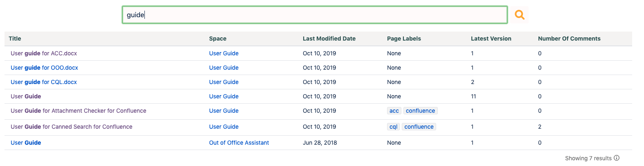The image size is (644, 166).
Task: Click the Latest Version column header
Action: point(491,39)
